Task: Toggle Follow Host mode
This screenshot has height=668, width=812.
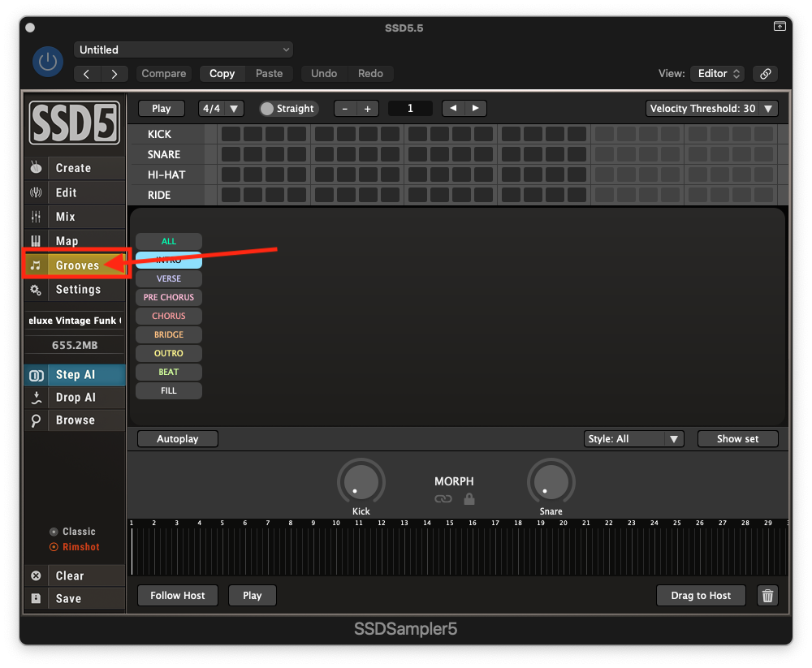Action: [178, 596]
